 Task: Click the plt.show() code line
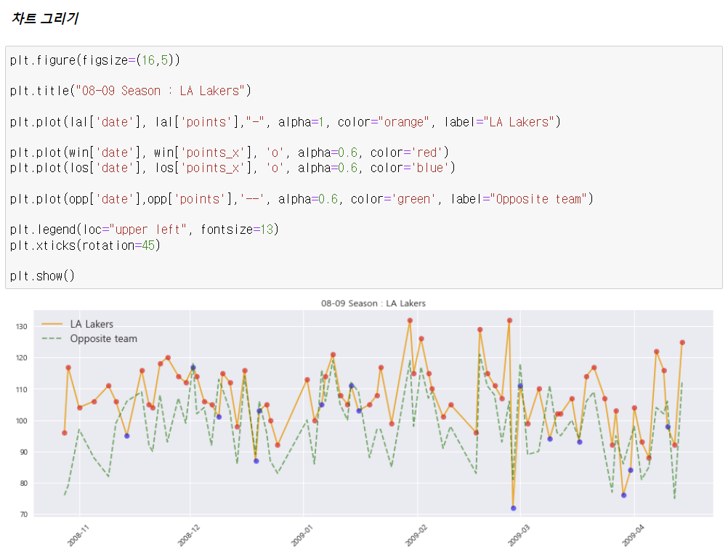pyautogui.click(x=42, y=276)
